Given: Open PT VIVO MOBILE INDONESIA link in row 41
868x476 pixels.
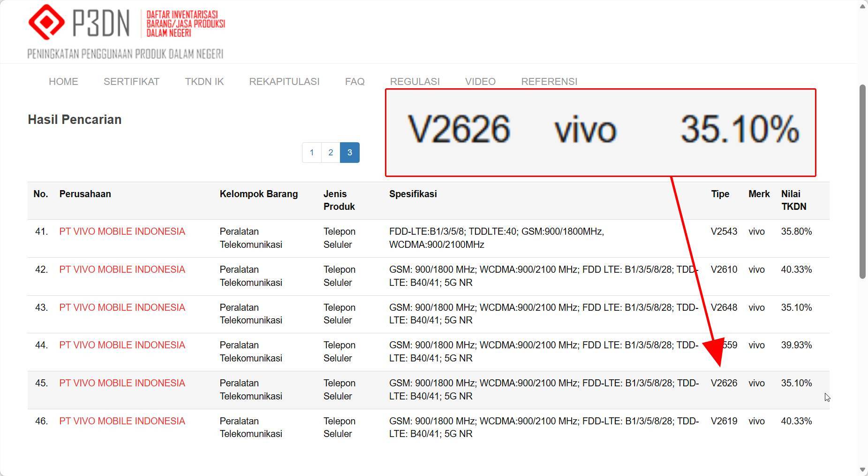Looking at the screenshot, I should 122,231.
